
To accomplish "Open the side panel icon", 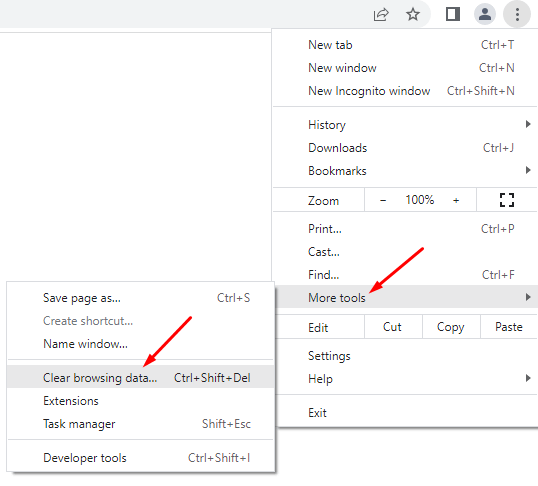I will click(x=453, y=14).
